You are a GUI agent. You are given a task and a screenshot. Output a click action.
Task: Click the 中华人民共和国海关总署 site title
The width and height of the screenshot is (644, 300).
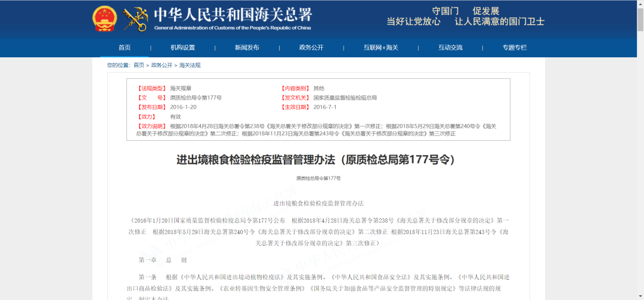pyautogui.click(x=233, y=14)
